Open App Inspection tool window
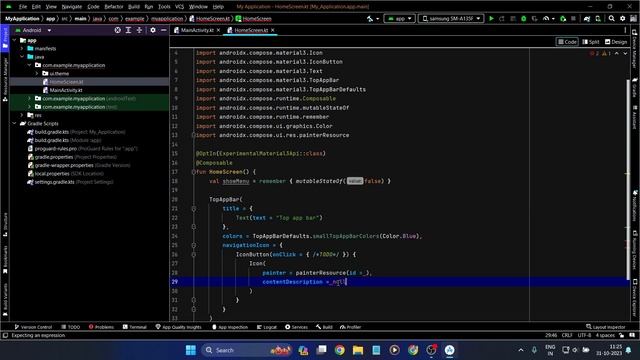Viewport: 640px width, 360px height. [230, 327]
